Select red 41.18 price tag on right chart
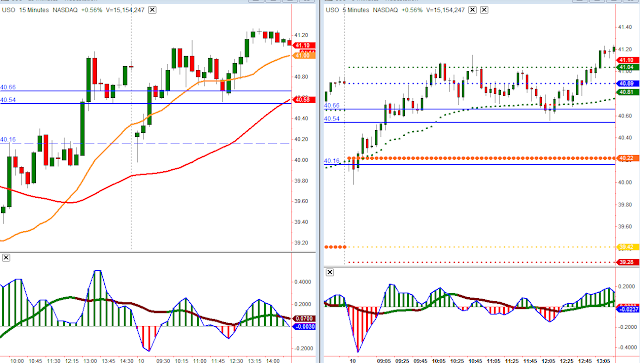640x363 pixels. coord(628,60)
